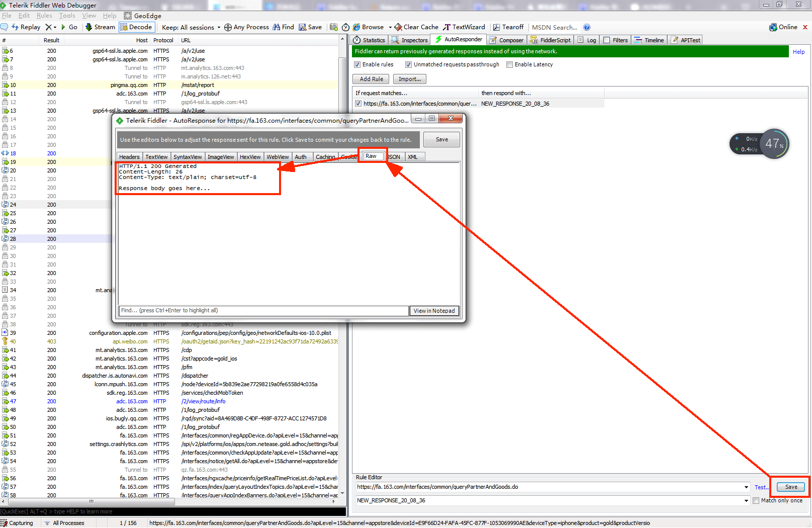
Task: Click Go to resume breakpoints
Action: tap(69, 27)
